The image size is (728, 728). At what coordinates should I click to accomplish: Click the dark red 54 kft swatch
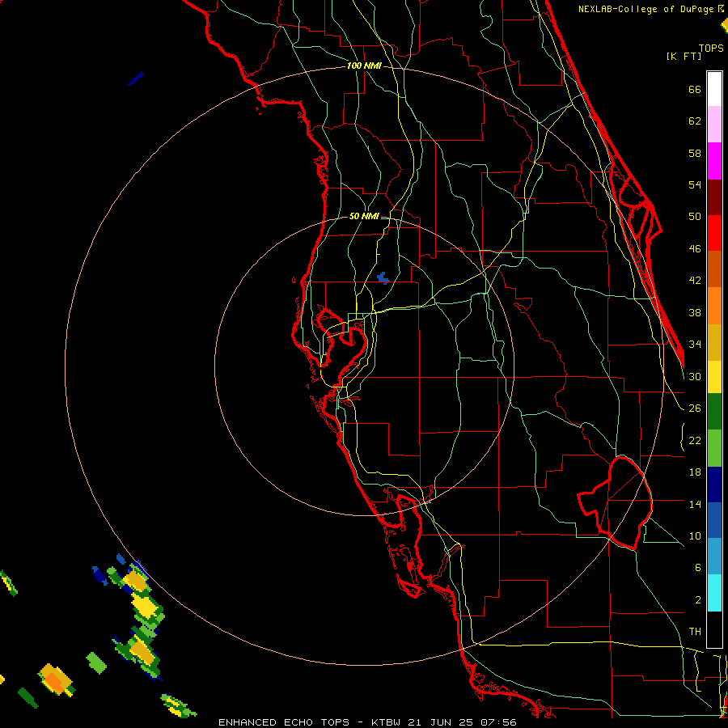pyautogui.click(x=714, y=197)
